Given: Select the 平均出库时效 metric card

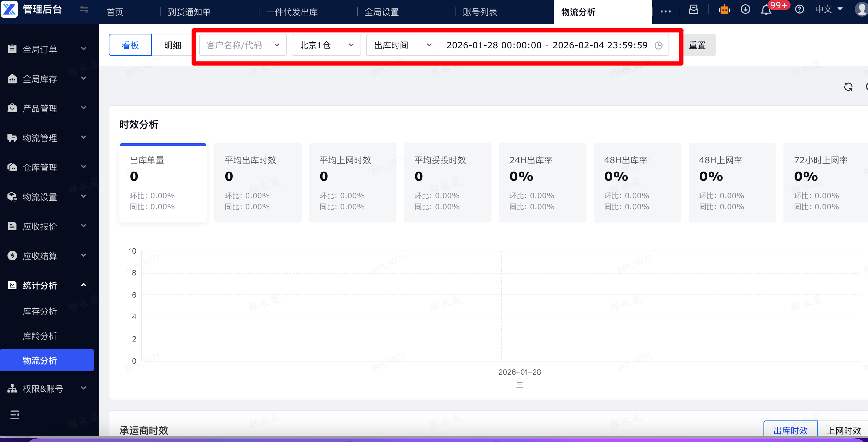Looking at the screenshot, I should pyautogui.click(x=258, y=183).
